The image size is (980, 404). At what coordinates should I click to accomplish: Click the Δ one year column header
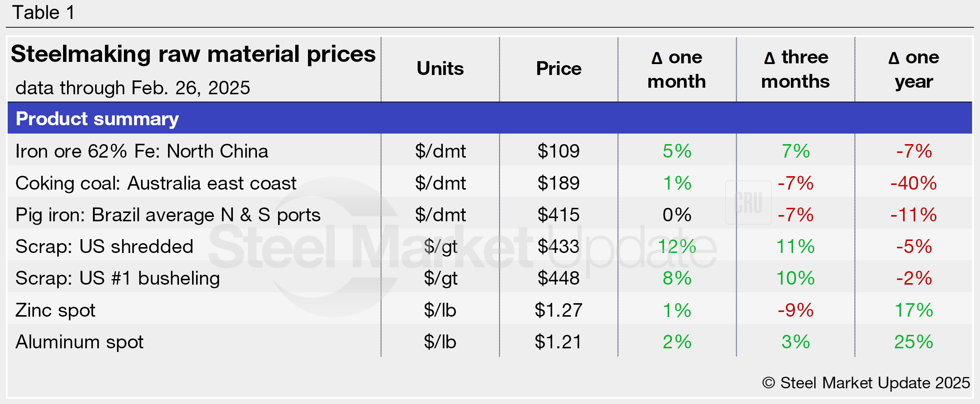(913, 70)
